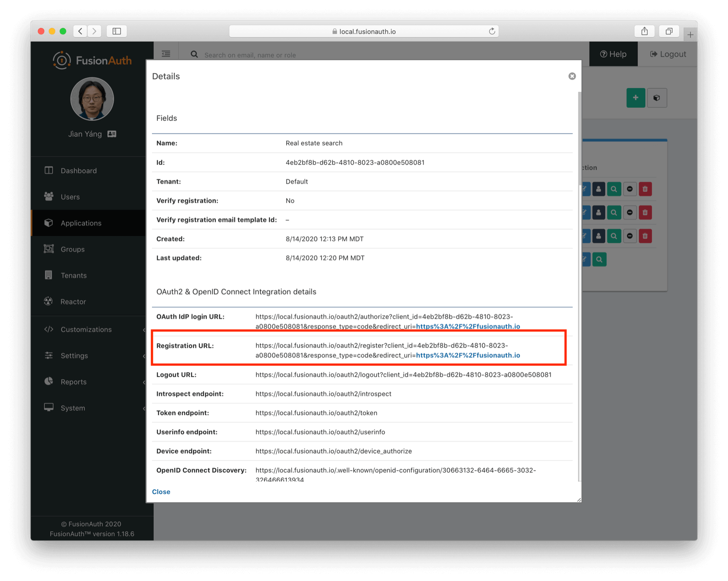Click Jian Yáng's profile avatar
728x581 pixels.
click(x=92, y=99)
